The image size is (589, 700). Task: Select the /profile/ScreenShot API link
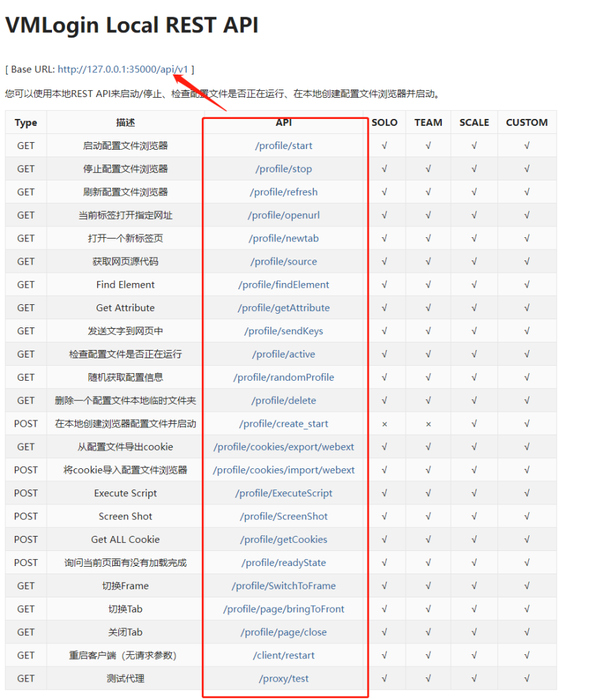pyautogui.click(x=283, y=516)
